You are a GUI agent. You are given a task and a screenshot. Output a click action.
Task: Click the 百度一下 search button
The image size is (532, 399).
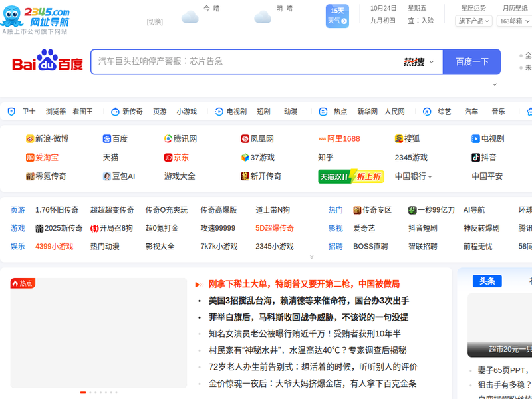click(471, 62)
